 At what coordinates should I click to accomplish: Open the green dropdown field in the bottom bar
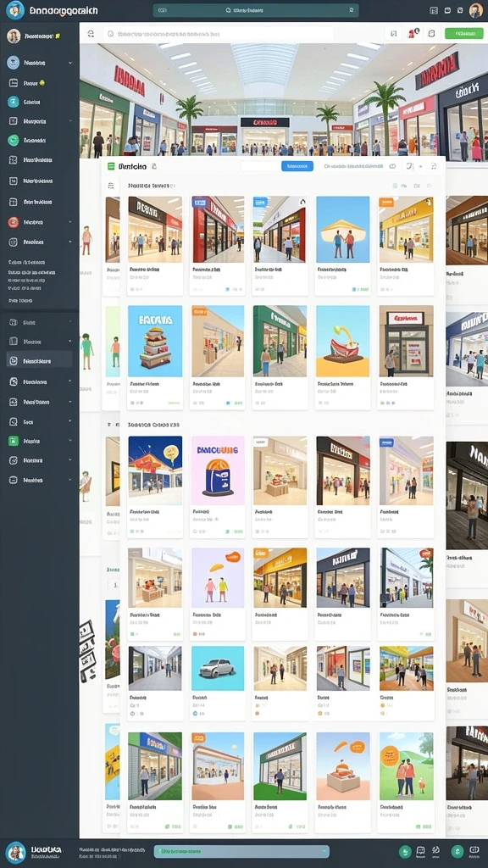241,851
